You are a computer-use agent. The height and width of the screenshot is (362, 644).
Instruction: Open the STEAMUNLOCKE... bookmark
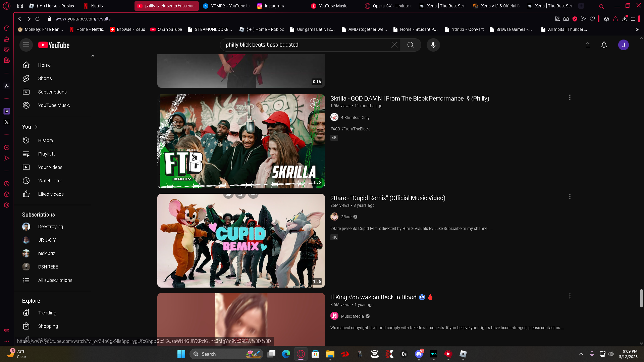click(210, 29)
